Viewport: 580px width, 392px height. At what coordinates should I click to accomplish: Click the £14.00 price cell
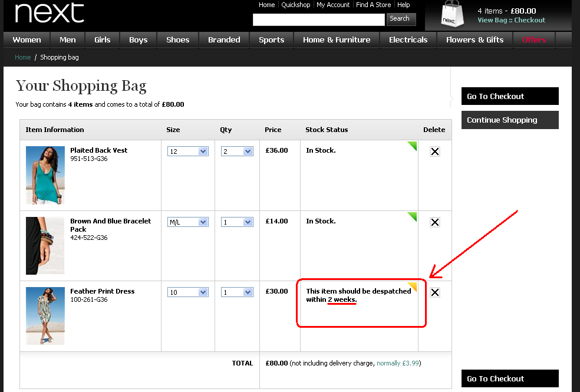(x=276, y=221)
